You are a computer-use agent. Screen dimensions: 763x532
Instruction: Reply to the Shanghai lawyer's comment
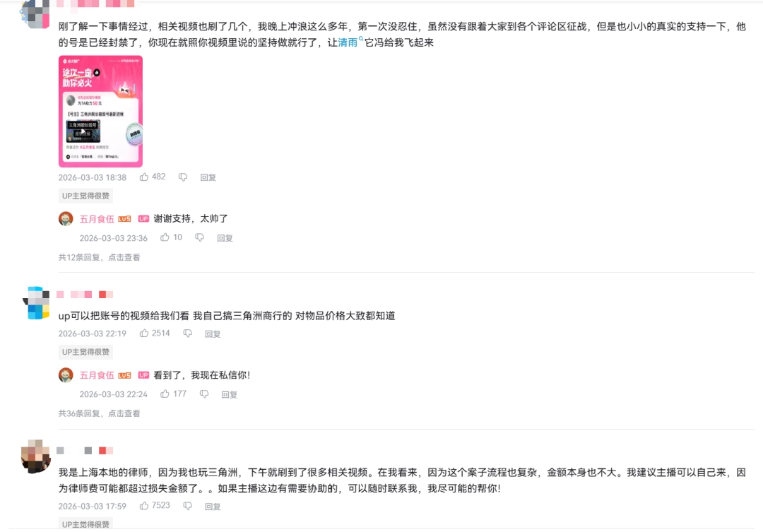click(213, 507)
